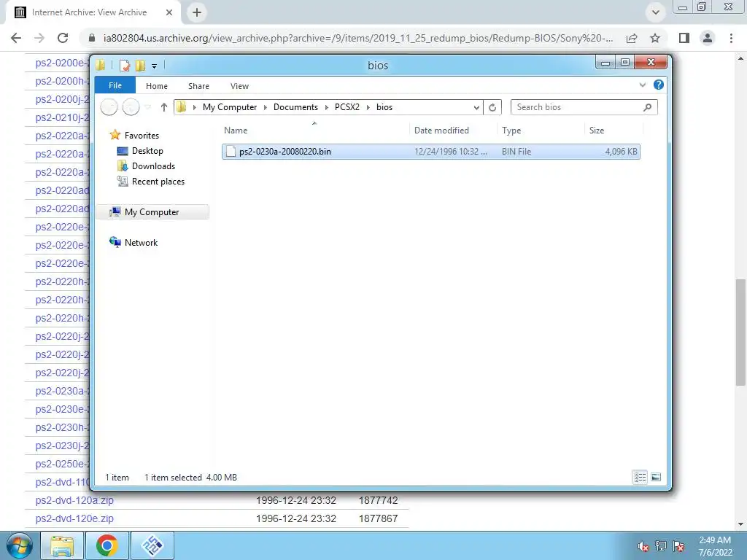Open ps2-dvd-120a.zip link
Viewport: 747px width, 560px height.
[x=74, y=500]
